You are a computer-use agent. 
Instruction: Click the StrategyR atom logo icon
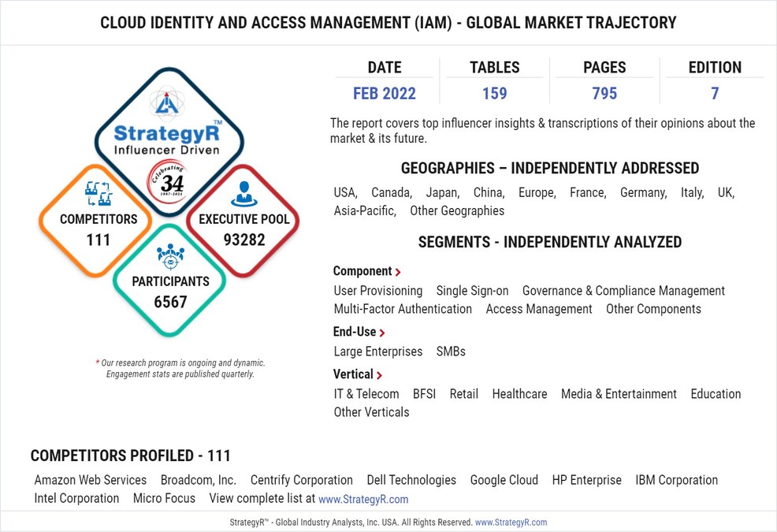167,103
